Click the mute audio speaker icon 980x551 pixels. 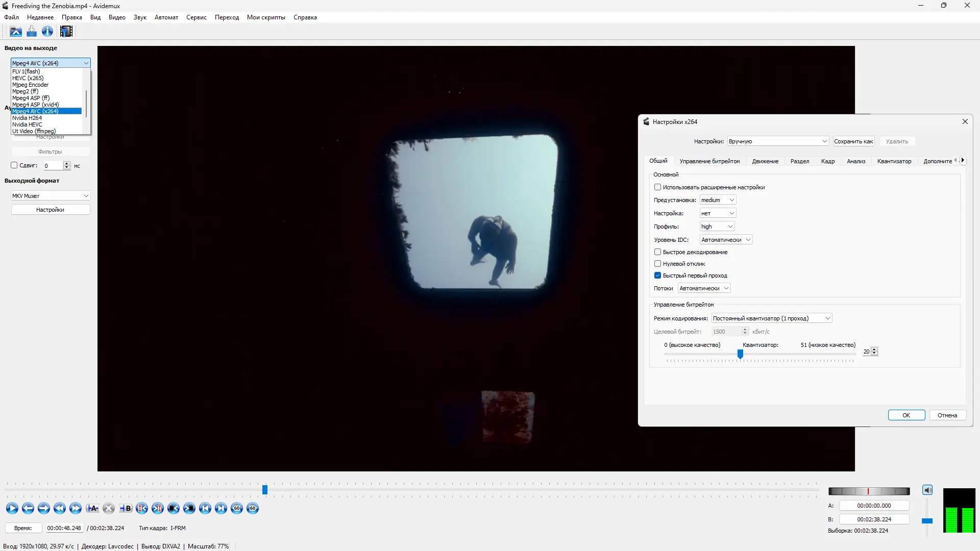tap(927, 490)
